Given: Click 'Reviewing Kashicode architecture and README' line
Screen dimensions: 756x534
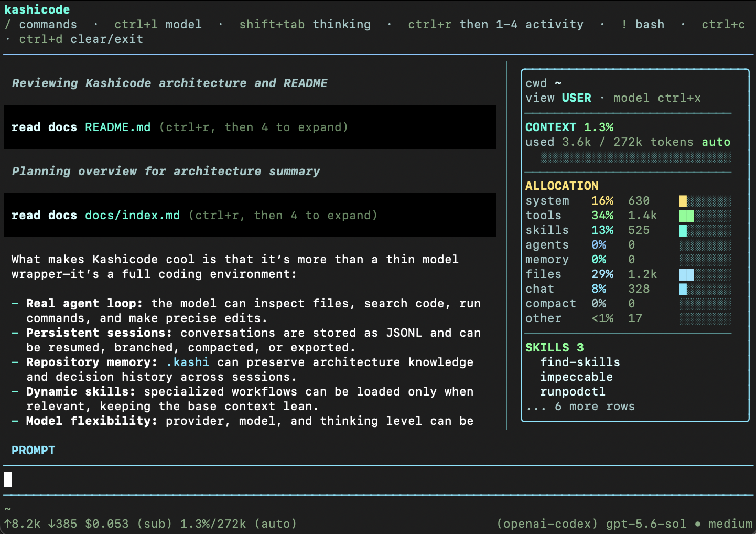Looking at the screenshot, I should click(x=169, y=83).
